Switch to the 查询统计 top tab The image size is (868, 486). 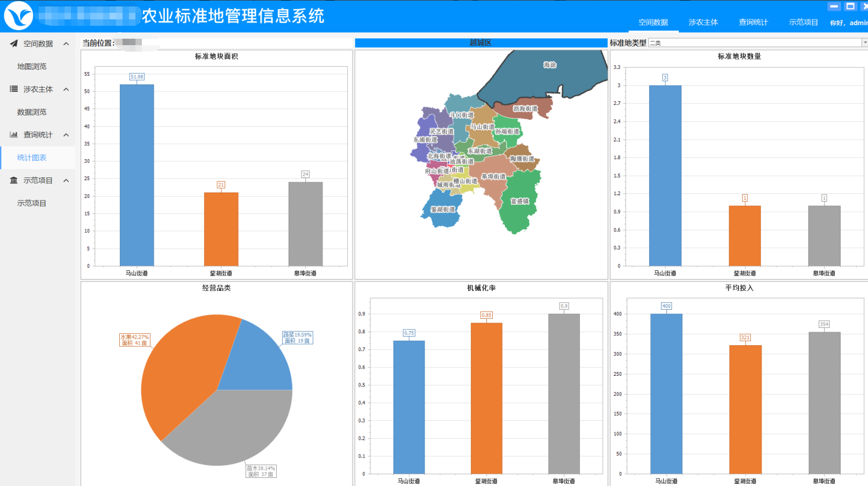[x=754, y=23]
